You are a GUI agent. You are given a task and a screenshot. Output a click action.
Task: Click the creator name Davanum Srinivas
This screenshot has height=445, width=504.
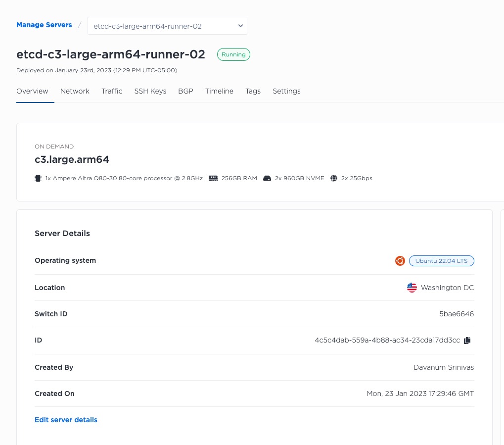(444, 367)
